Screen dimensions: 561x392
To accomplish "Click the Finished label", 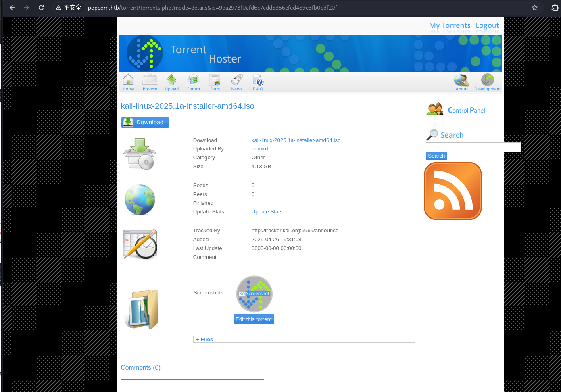I will [x=203, y=203].
